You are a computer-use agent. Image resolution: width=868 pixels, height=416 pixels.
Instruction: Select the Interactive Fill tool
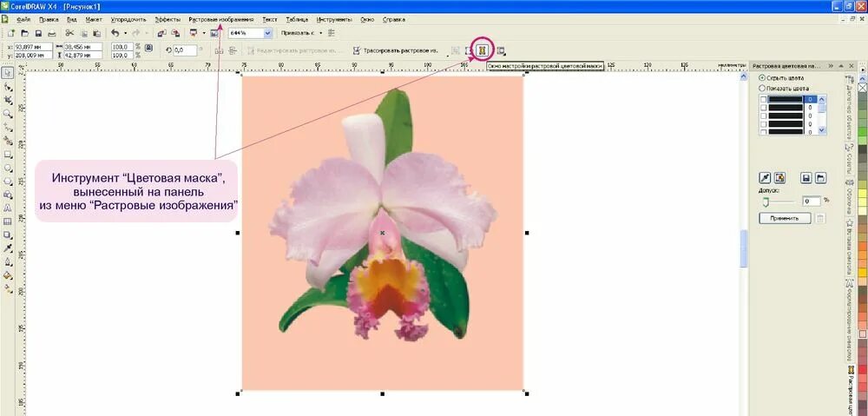pos(8,288)
